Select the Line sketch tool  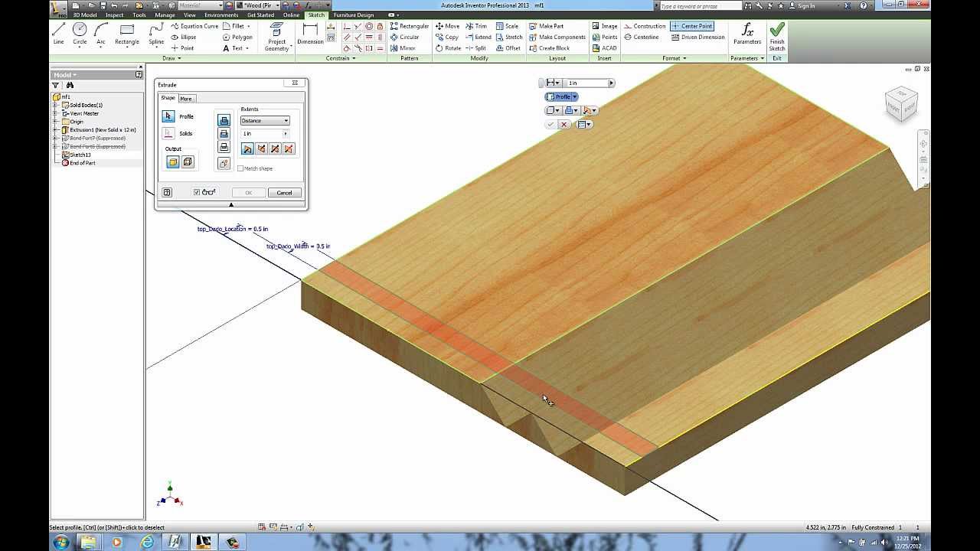tap(58, 34)
